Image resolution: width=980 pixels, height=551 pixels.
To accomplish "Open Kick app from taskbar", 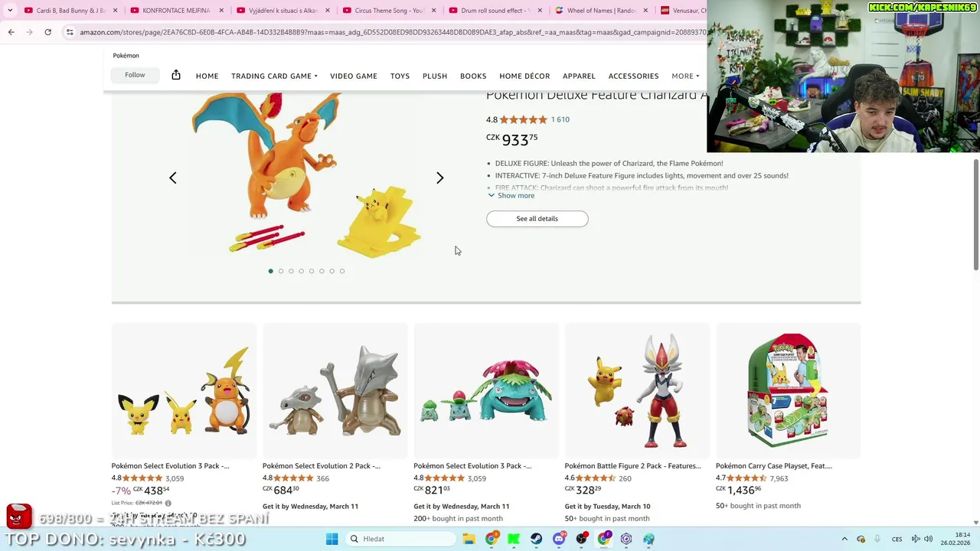I will pyautogui.click(x=514, y=539).
